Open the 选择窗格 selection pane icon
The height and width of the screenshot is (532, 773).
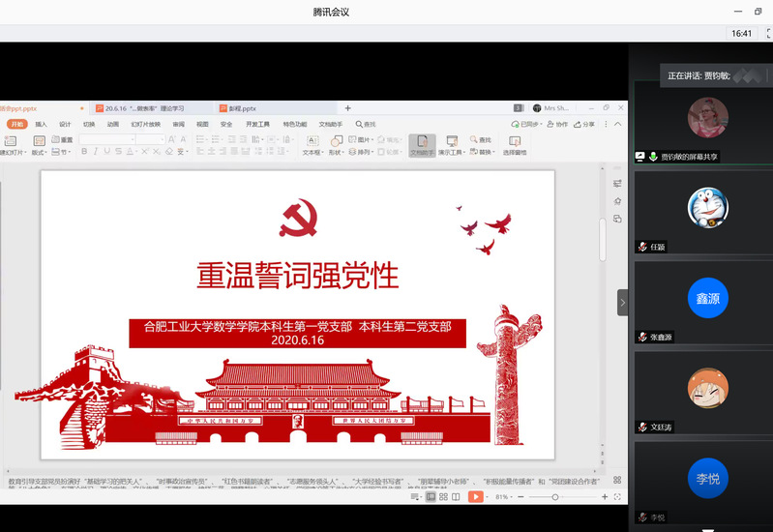pyautogui.click(x=514, y=145)
